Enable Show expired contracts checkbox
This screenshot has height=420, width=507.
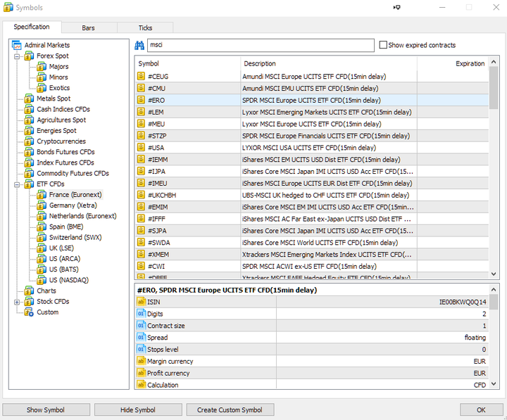point(383,45)
